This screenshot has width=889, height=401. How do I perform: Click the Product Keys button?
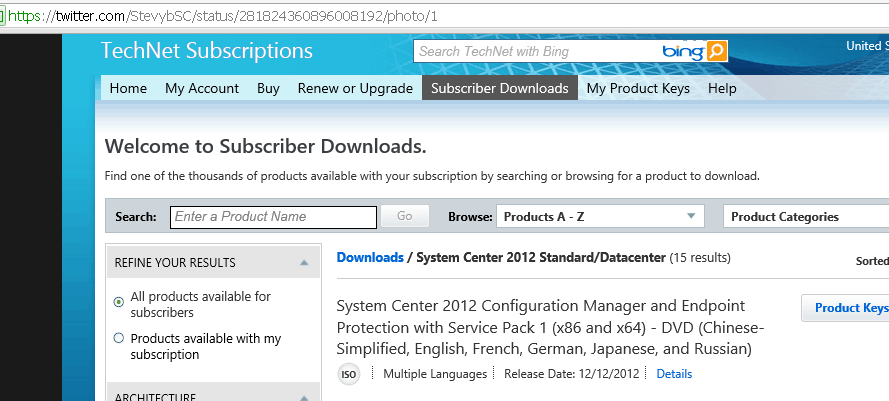[x=845, y=308]
